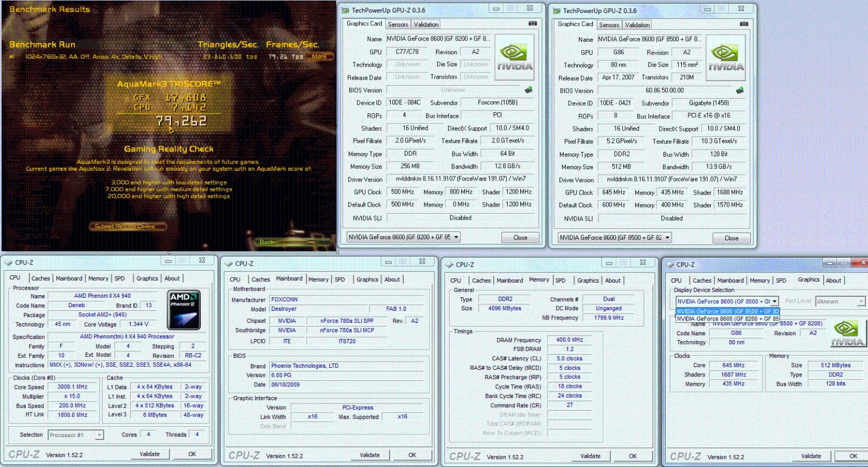This screenshot has width=868, height=467.
Task: Click Close button in right GPU-Z window
Action: pyautogui.click(x=731, y=238)
